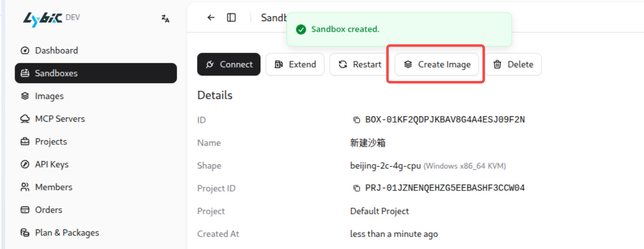Navigate to API Keys
The width and height of the screenshot is (644, 249).
(x=51, y=164)
